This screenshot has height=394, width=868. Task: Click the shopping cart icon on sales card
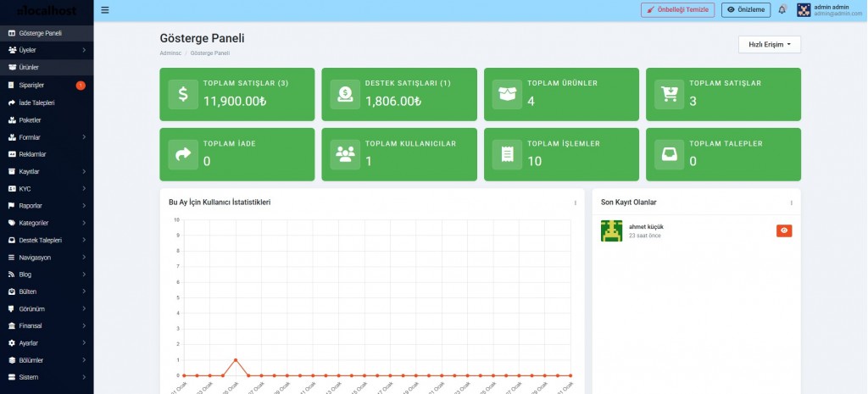(670, 93)
